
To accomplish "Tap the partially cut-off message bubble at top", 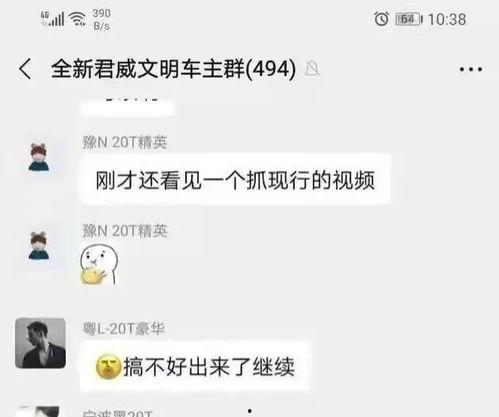I will [x=127, y=107].
